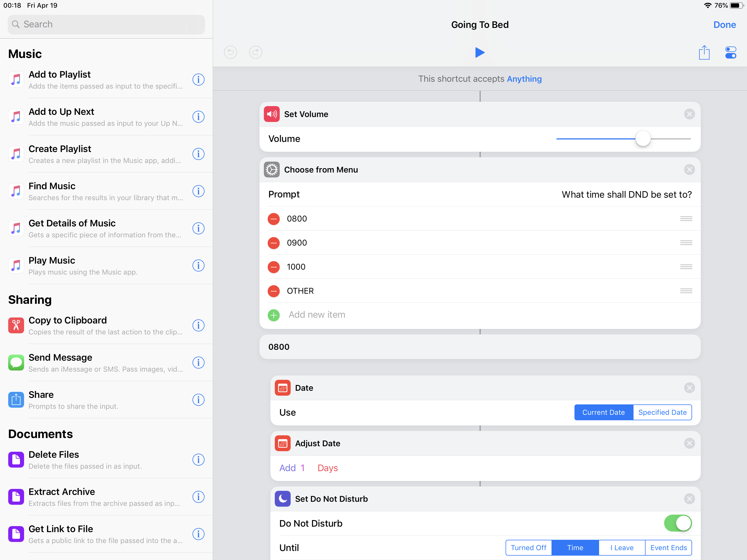Show info for Get Details of Music
Viewport: 747px width, 560px height.
coord(198,228)
